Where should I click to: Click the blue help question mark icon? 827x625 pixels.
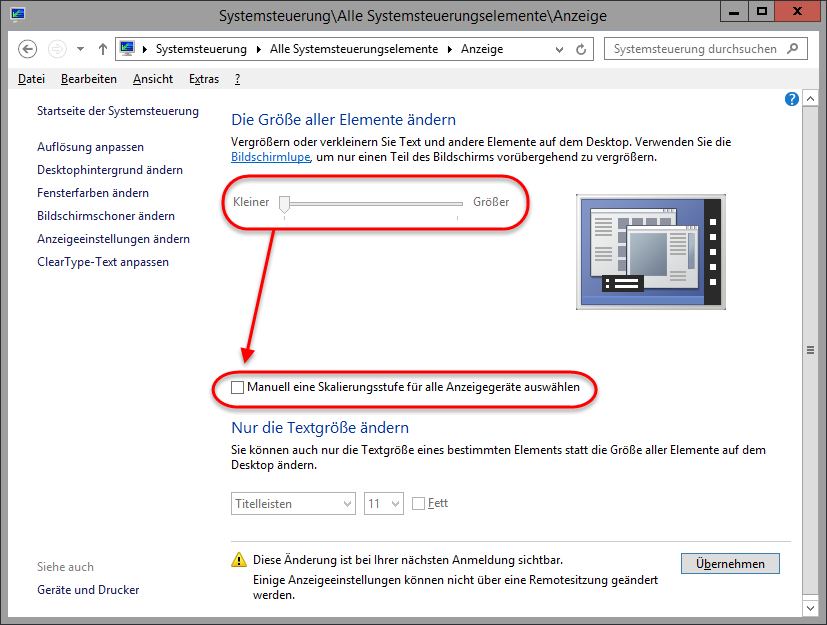click(x=792, y=98)
